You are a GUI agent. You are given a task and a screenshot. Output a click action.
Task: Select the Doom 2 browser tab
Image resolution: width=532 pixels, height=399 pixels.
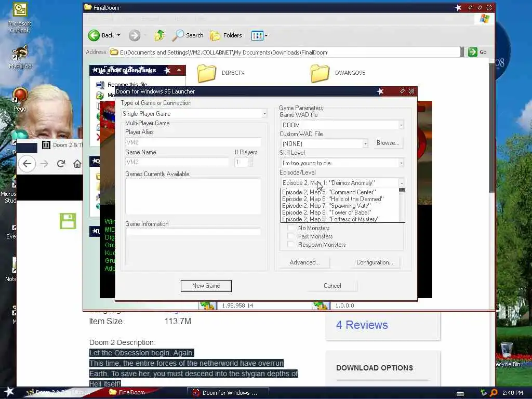62,145
